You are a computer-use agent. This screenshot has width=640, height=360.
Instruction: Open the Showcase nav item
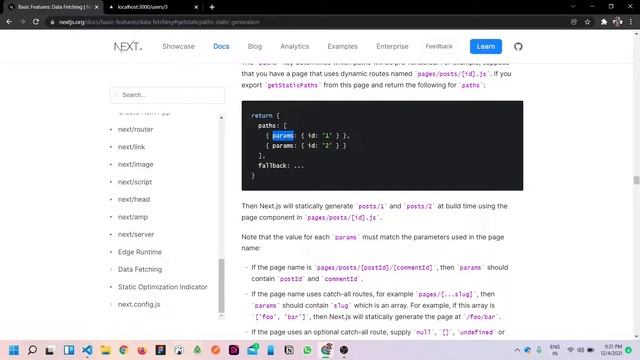coord(178,47)
